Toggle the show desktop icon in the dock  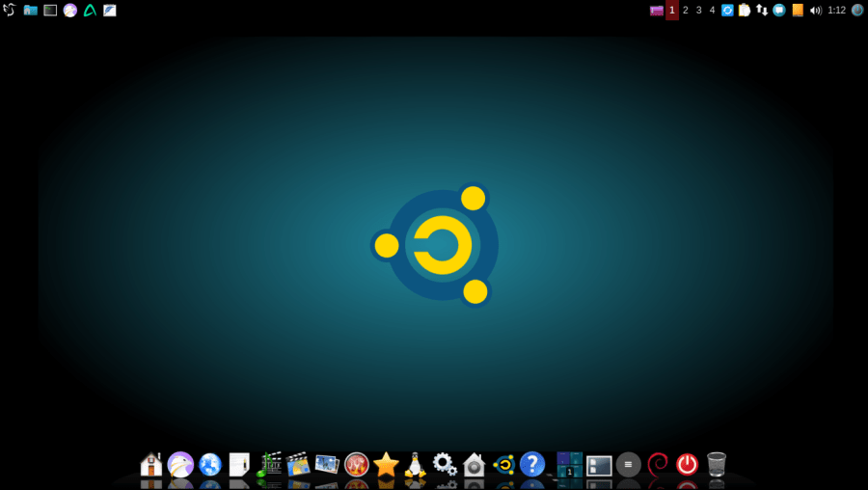pyautogui.click(x=599, y=465)
